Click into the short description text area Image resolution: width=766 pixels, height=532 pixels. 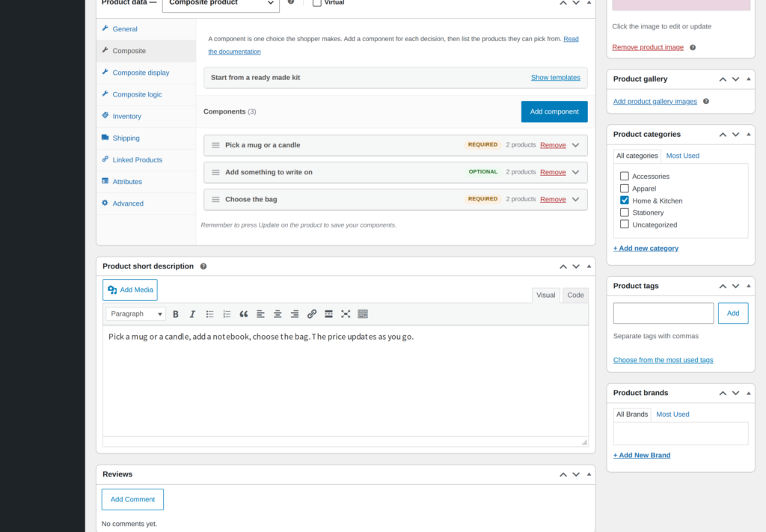(346, 381)
